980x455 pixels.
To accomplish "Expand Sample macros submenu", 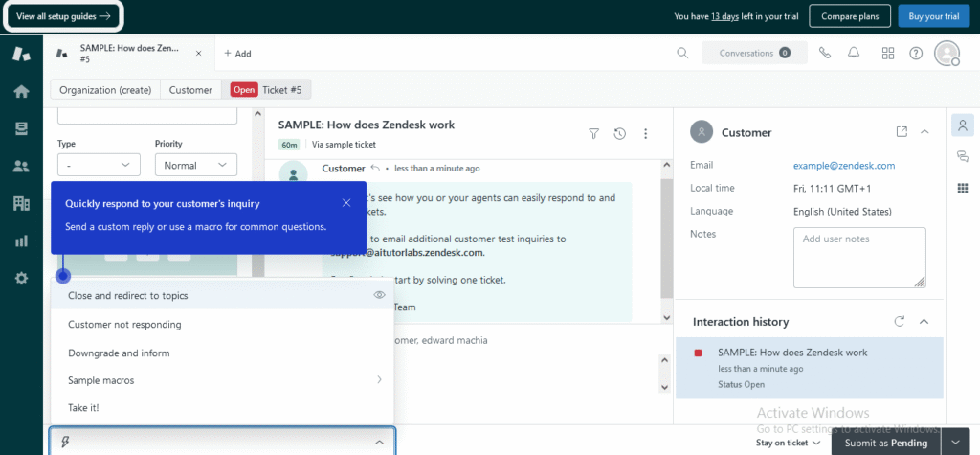I will click(x=379, y=380).
